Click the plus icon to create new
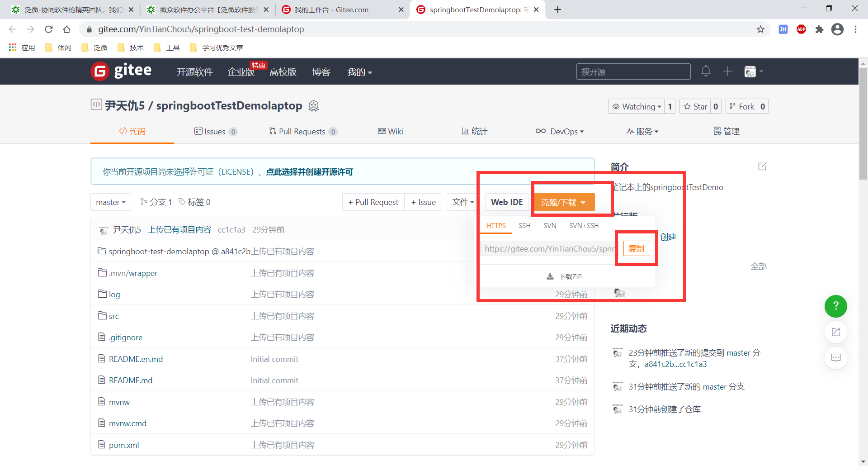This screenshot has height=466, width=868. coord(727,71)
